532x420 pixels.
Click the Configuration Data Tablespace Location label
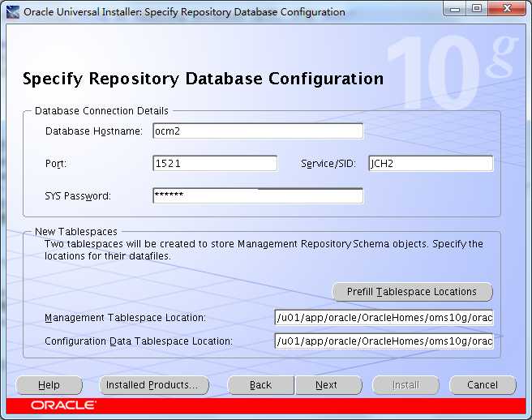point(139,341)
